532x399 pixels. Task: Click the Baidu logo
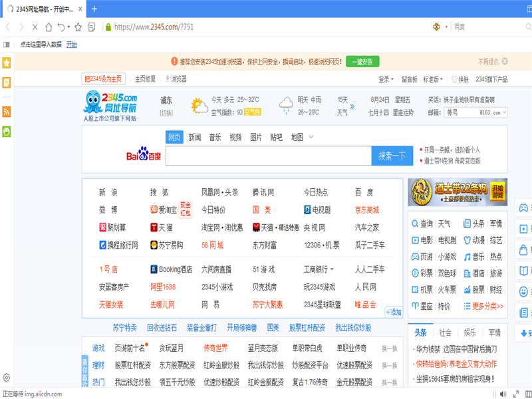[x=143, y=154]
